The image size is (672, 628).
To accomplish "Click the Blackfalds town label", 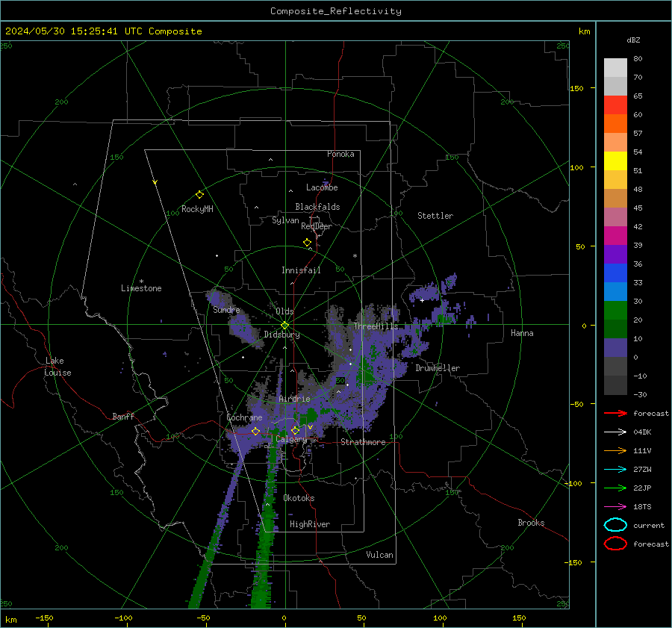I will [317, 207].
